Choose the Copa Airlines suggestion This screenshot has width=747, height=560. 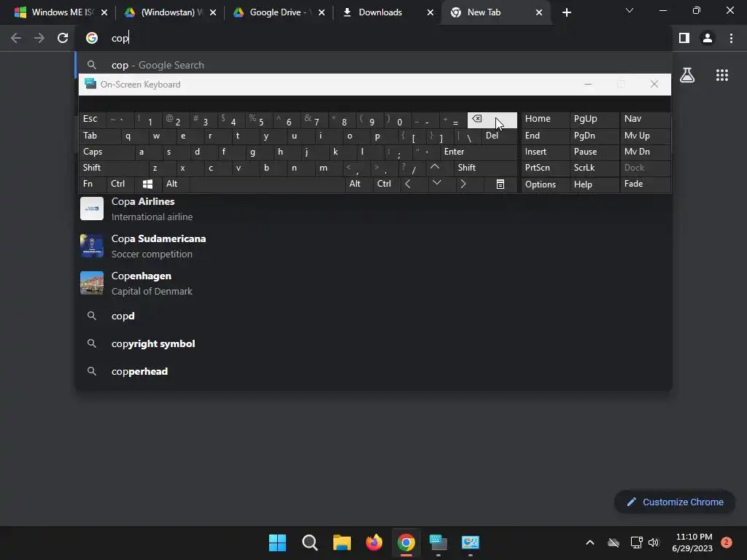pyautogui.click(x=374, y=209)
